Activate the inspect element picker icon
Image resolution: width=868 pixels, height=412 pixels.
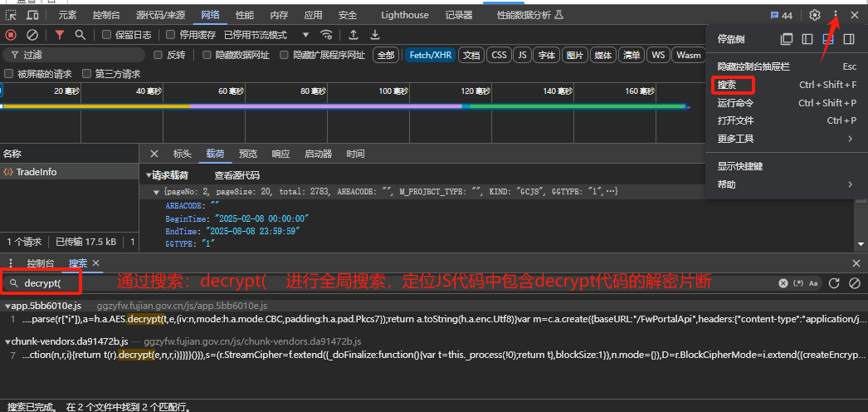coord(11,15)
